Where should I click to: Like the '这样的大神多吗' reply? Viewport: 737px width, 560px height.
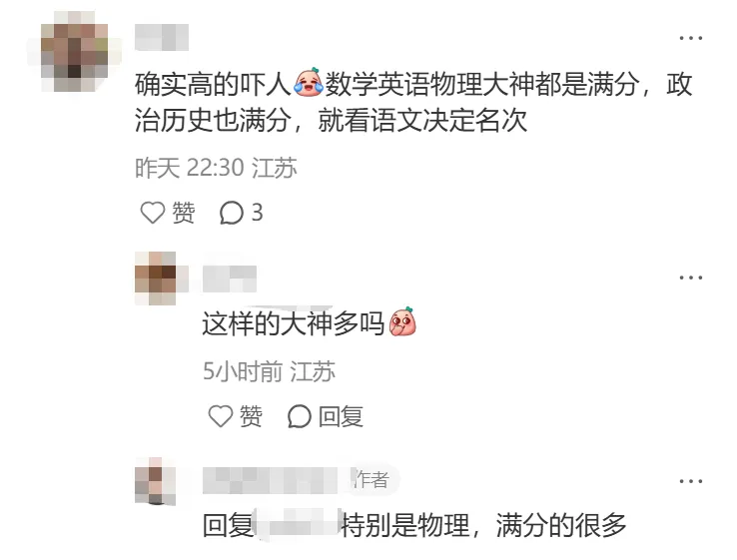[x=221, y=416]
